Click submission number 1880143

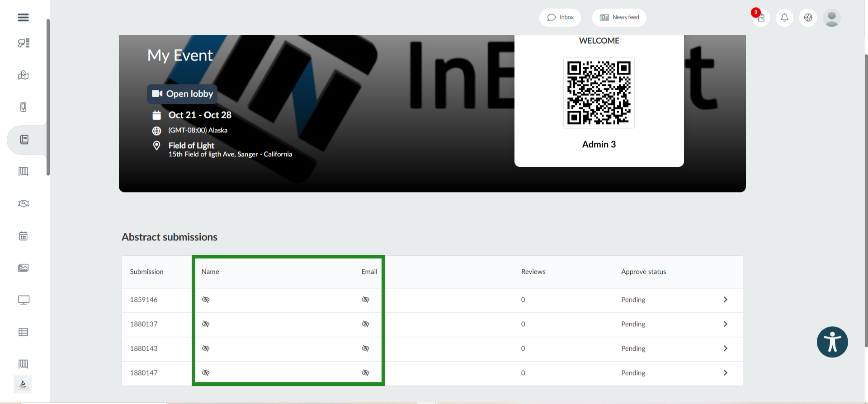click(144, 348)
